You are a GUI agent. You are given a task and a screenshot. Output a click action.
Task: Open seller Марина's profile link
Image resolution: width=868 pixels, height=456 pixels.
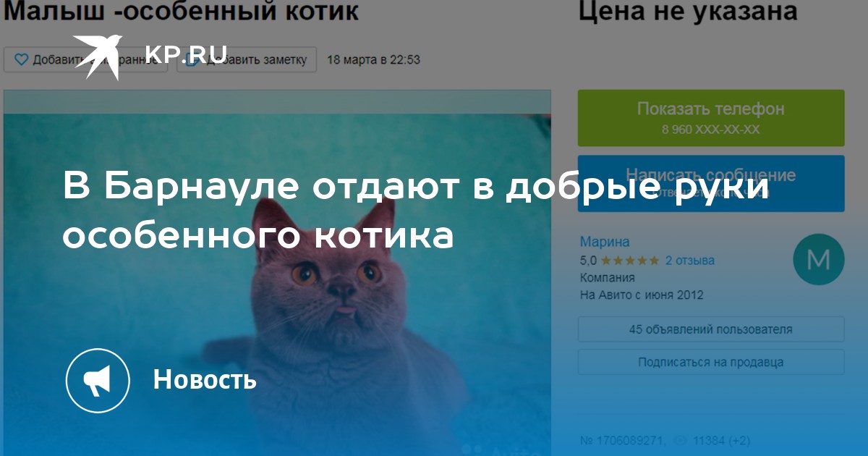605,242
